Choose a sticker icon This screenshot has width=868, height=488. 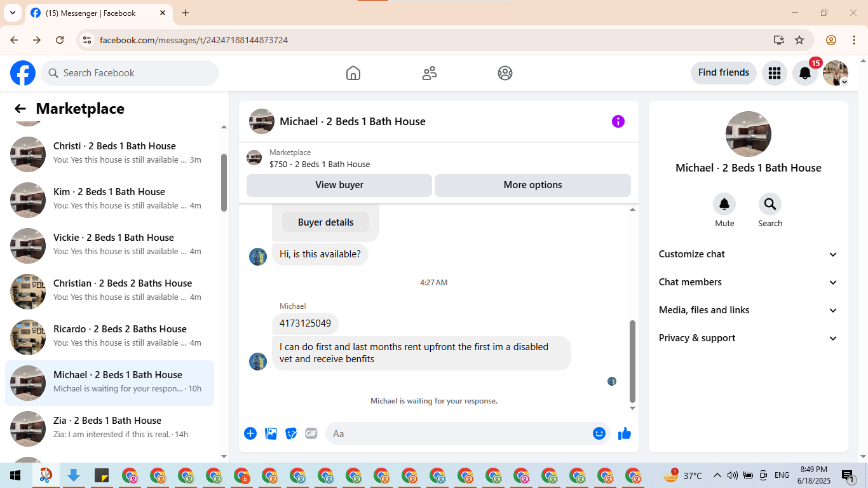click(291, 433)
